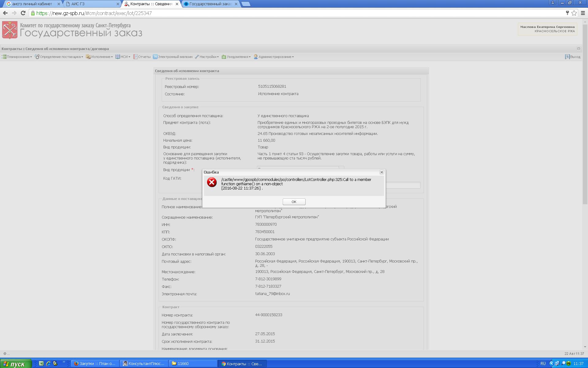Expand the Администрирование dropdown arrow

[293, 57]
